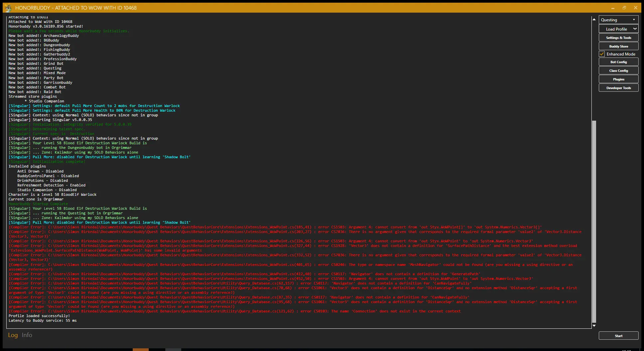Click 'BuddyControlPanel - Disabled' line

(x=48, y=176)
